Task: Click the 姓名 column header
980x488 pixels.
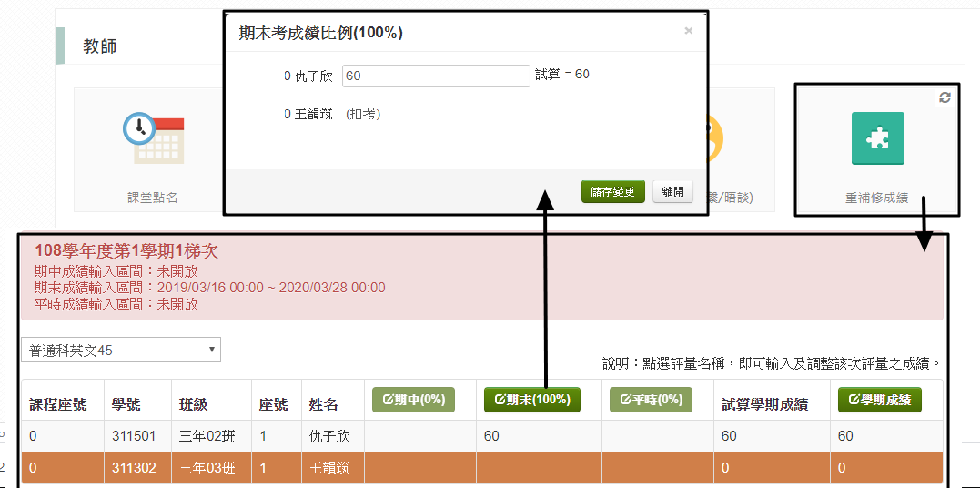Action: coord(324,404)
